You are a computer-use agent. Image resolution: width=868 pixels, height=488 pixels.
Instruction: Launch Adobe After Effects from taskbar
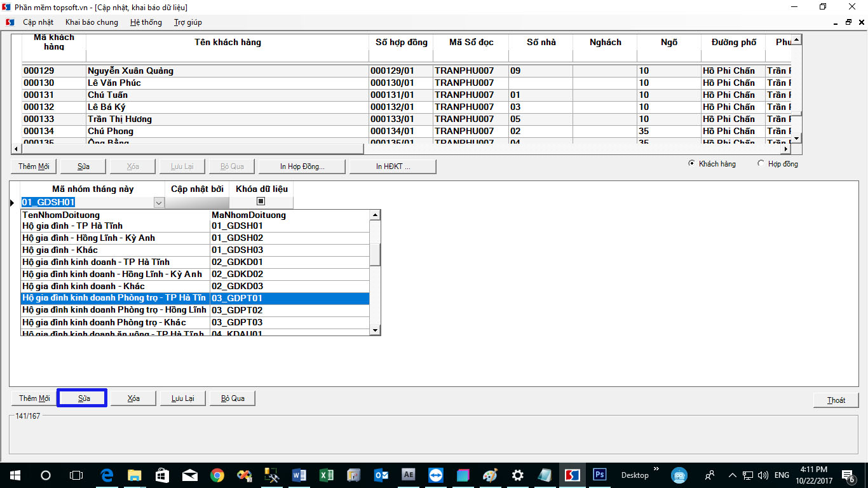point(408,475)
